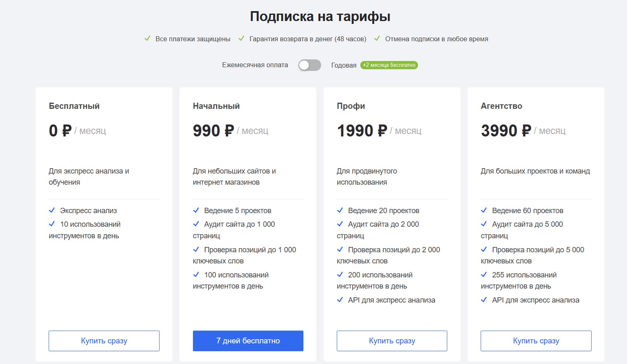
Task: Click checkmark beside '200 использований' in Профи
Action: point(340,275)
